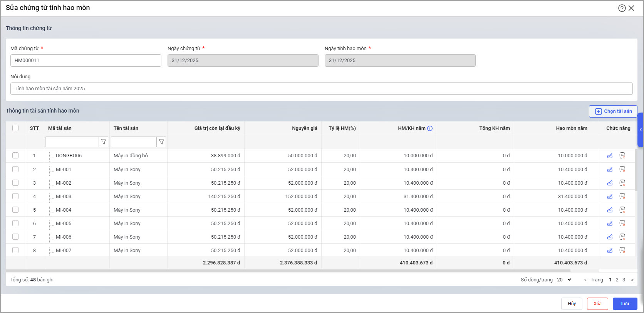Image resolution: width=644 pixels, height=313 pixels.
Task: Click edit pencil icon for DONGBO06 row
Action: click(610, 156)
